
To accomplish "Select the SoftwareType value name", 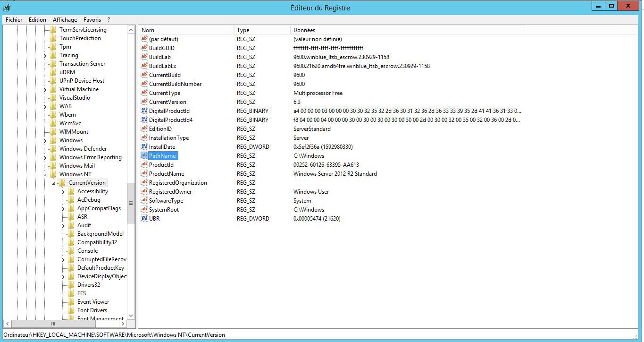I will (x=166, y=200).
